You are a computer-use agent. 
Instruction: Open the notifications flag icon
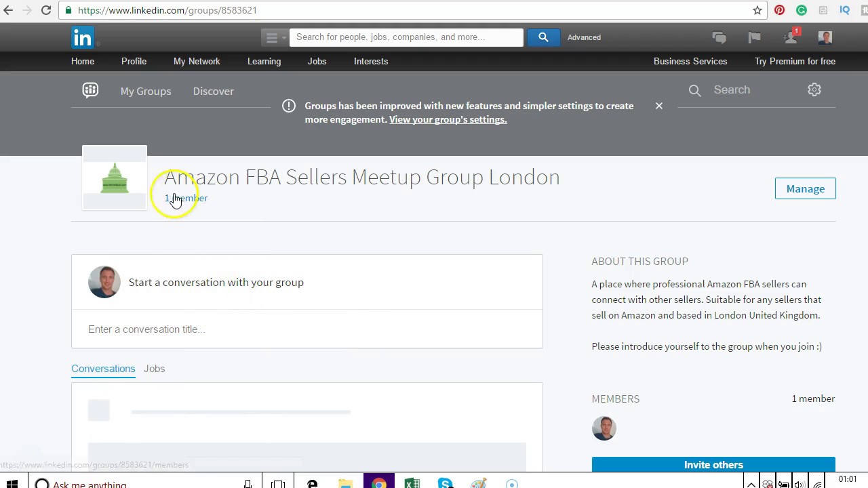point(754,37)
